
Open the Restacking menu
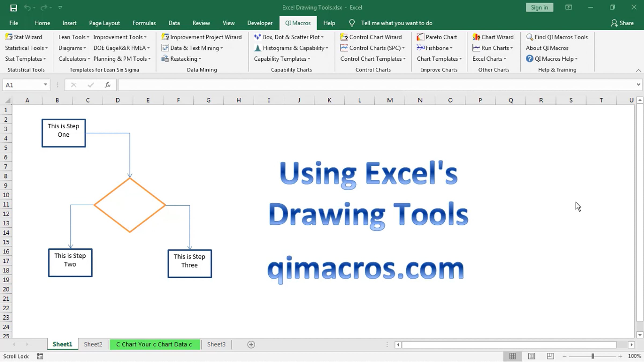[181, 59]
